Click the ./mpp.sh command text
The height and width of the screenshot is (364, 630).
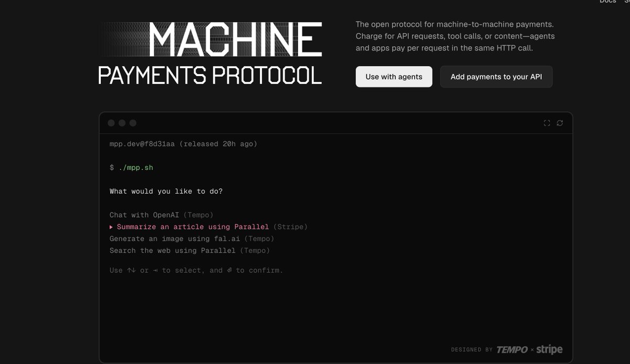click(136, 168)
